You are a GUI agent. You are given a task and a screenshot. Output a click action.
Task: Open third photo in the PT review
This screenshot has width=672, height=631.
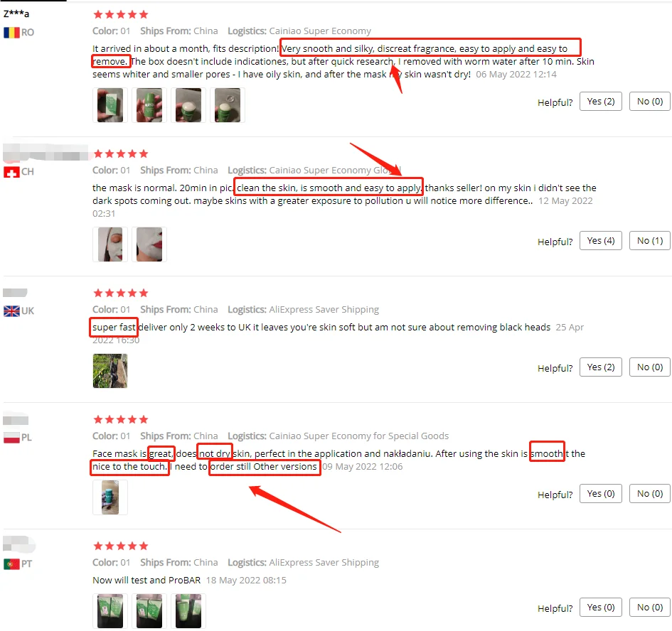pyautogui.click(x=188, y=611)
